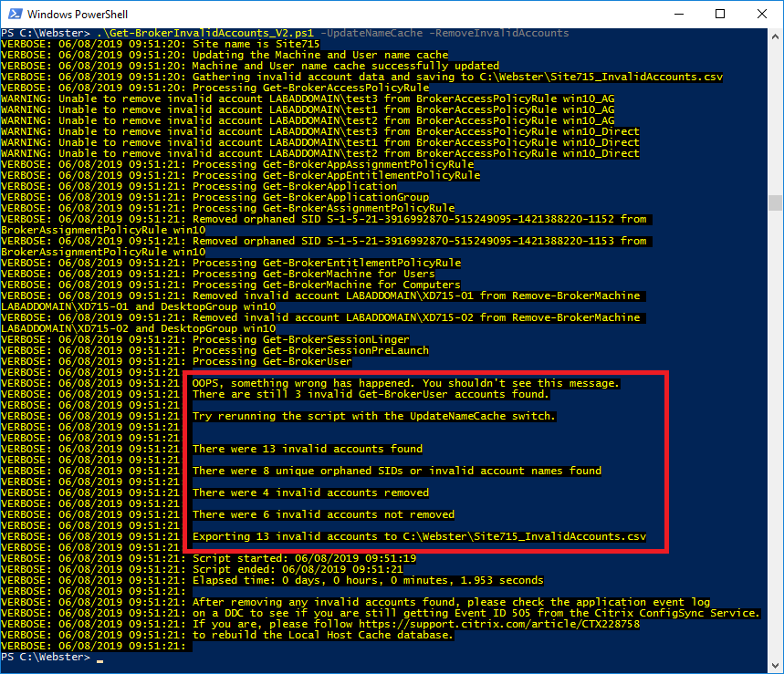Click the scrollbar up arrow
This screenshot has height=674, width=784.
point(775,36)
